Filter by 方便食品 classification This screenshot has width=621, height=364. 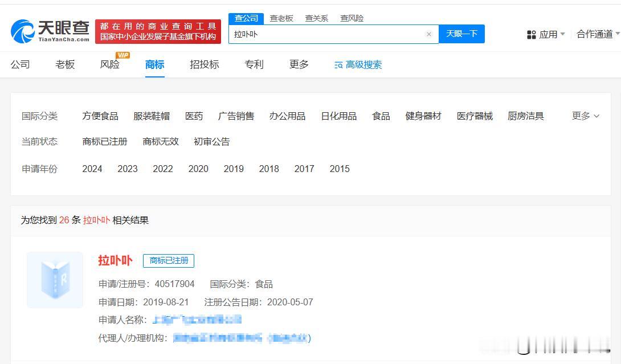point(100,116)
